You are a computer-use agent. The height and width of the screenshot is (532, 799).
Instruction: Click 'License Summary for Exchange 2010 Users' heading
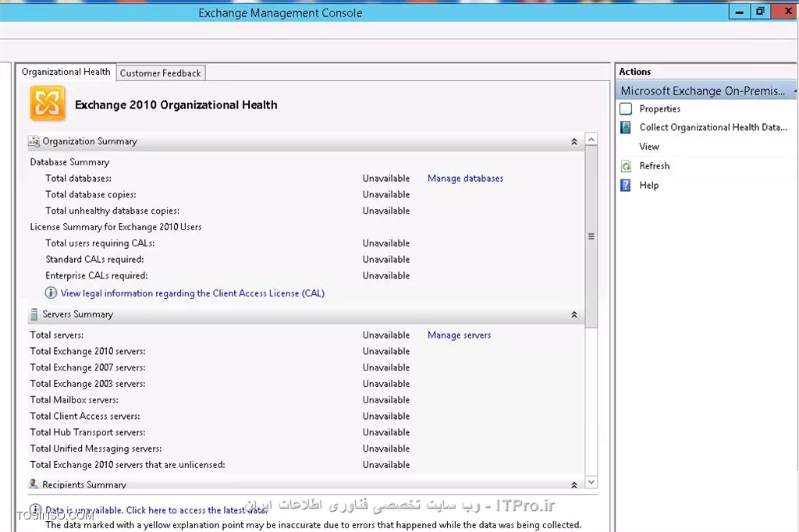click(115, 227)
